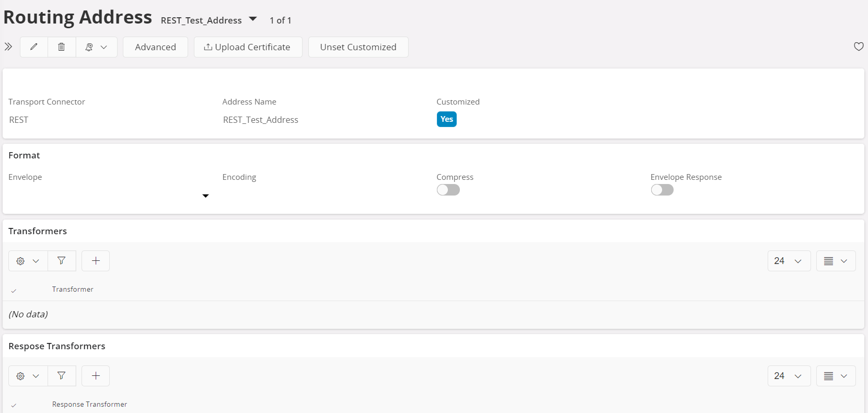Click the Unset Customized button
The height and width of the screenshot is (413, 868).
pyautogui.click(x=358, y=47)
